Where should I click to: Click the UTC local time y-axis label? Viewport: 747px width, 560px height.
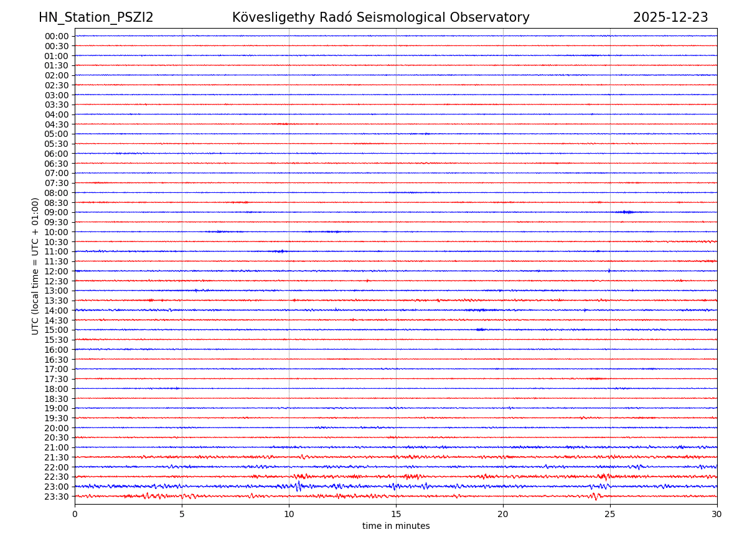35,266
